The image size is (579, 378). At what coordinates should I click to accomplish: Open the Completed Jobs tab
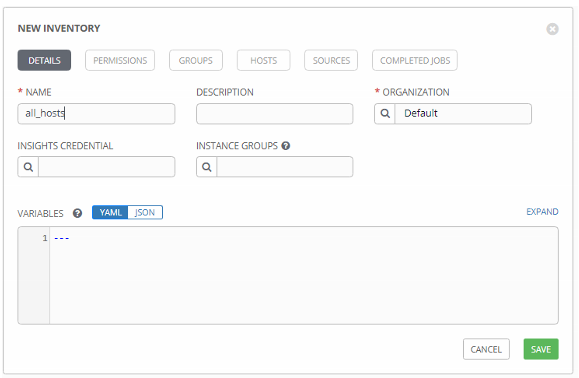415,60
